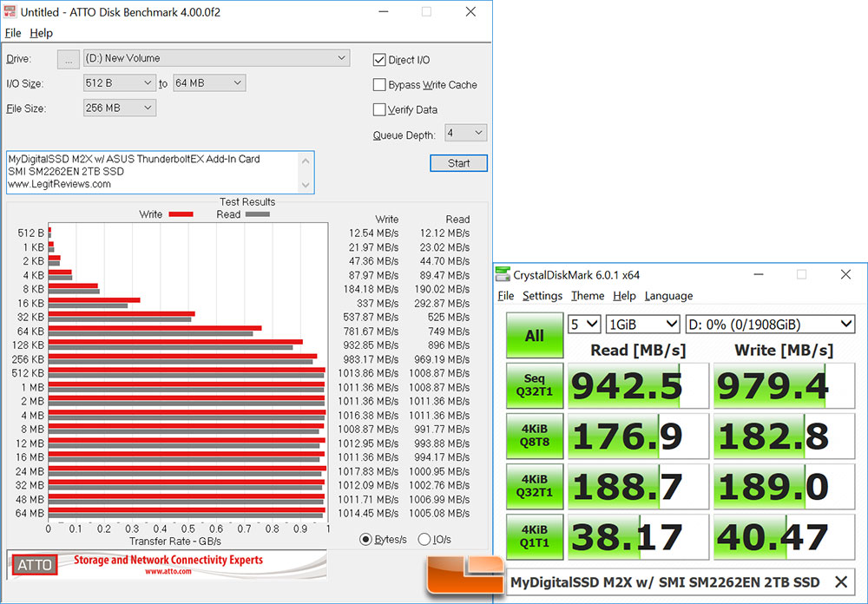
Task: Open the Drive dropdown showing (D:) New Volume
Action: 216,58
